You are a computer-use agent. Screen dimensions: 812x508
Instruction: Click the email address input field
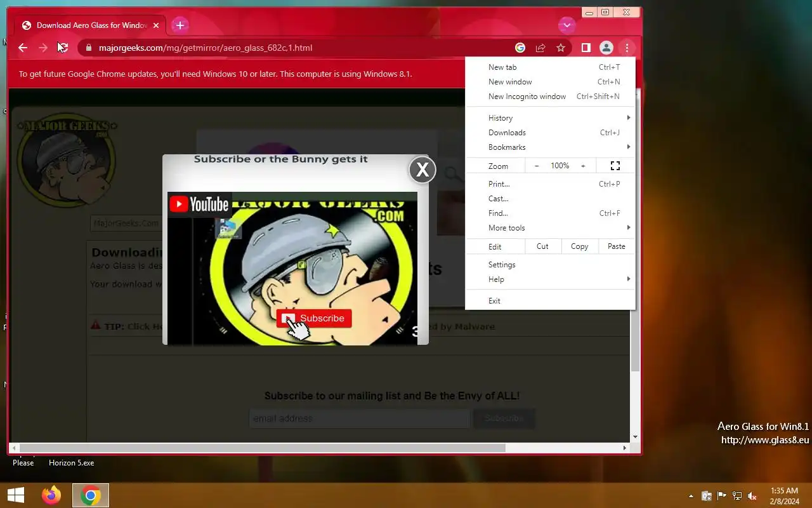360,418
